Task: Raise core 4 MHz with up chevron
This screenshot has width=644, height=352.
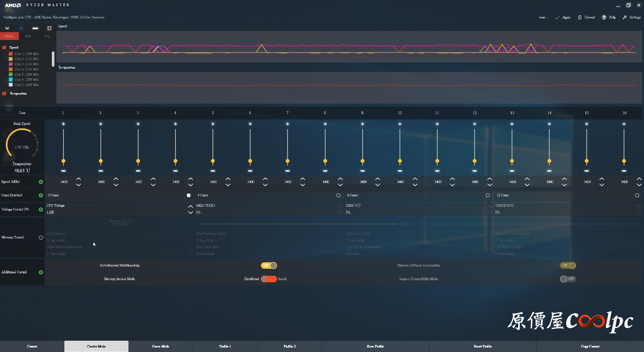Action: click(191, 179)
